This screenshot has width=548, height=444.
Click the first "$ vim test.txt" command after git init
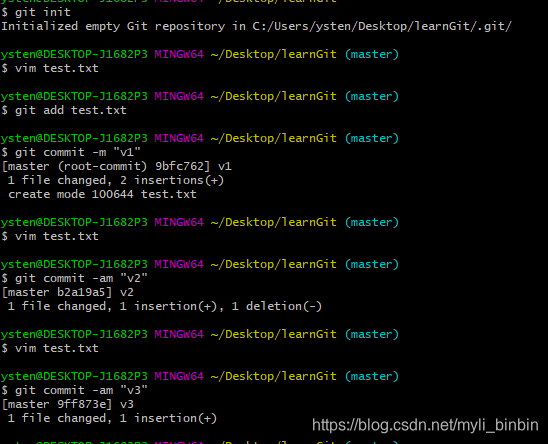pyautogui.click(x=50, y=68)
